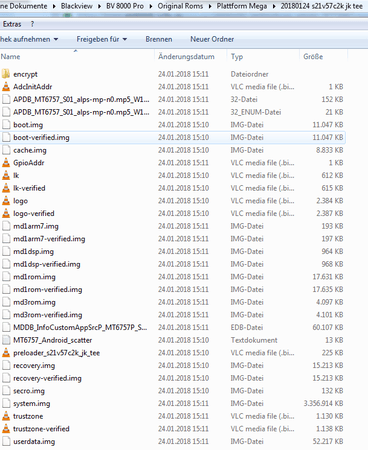Go to Blackview in the address bar
The image size is (368, 450).
point(77,6)
